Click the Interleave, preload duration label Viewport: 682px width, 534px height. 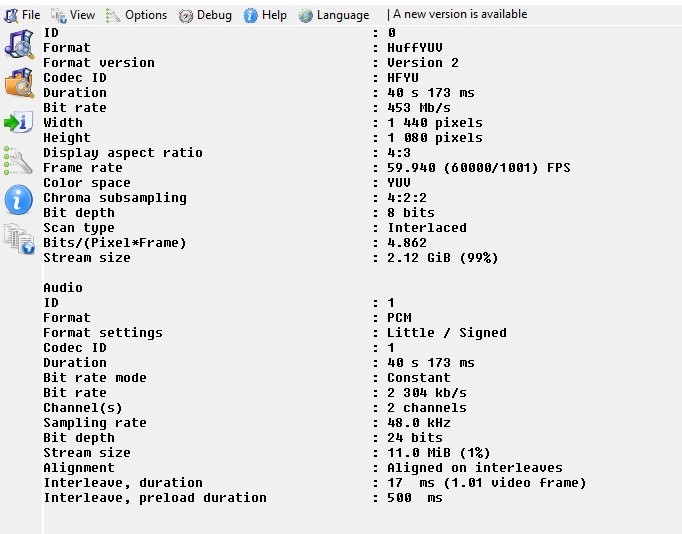point(155,497)
